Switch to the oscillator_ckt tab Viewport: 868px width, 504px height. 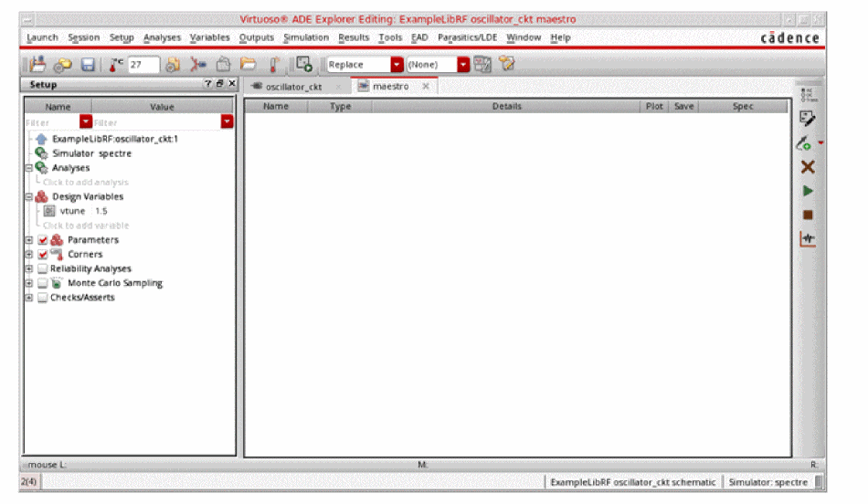293,87
